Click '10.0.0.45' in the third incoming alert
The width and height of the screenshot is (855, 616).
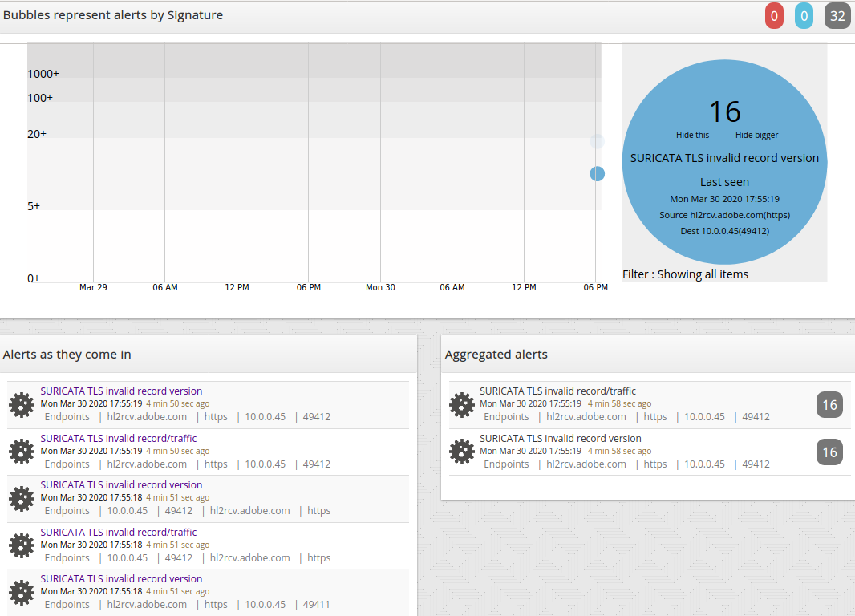(127, 511)
